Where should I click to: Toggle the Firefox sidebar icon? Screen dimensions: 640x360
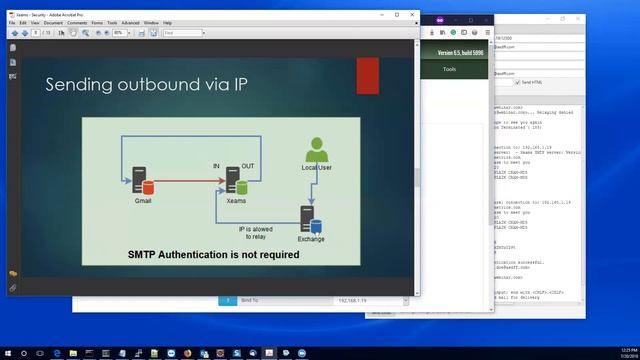pos(464,32)
